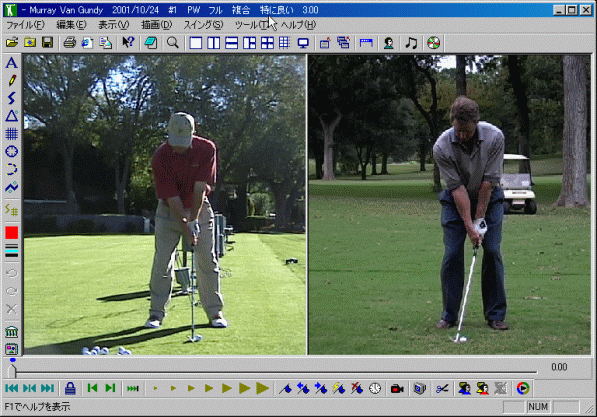Open the ファイル(F) menu
This screenshot has height=417, width=597.
pos(25,25)
